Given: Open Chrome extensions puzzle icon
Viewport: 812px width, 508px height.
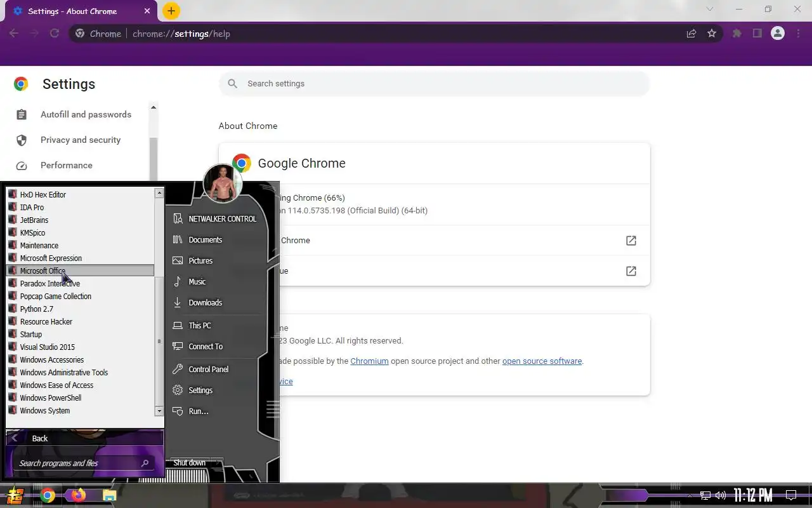Looking at the screenshot, I should 737,34.
